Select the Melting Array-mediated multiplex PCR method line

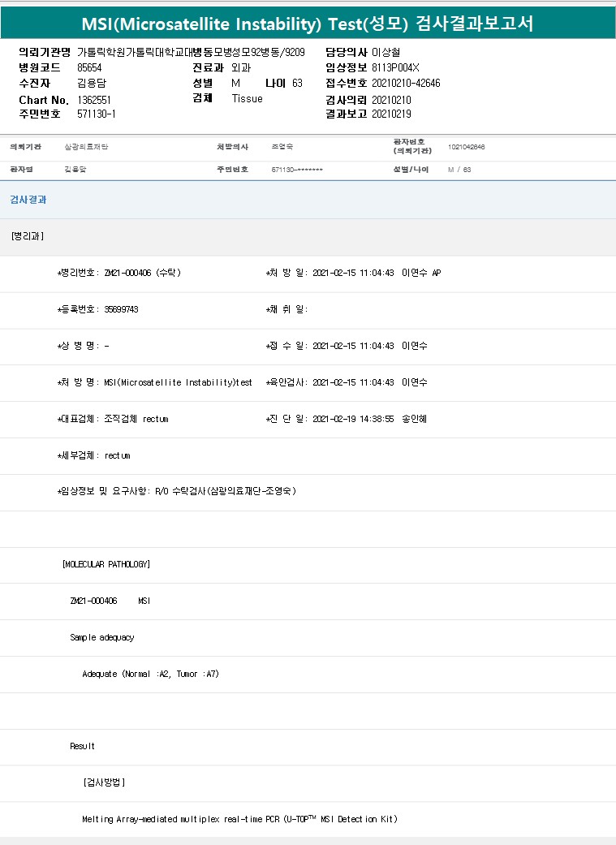239,819
